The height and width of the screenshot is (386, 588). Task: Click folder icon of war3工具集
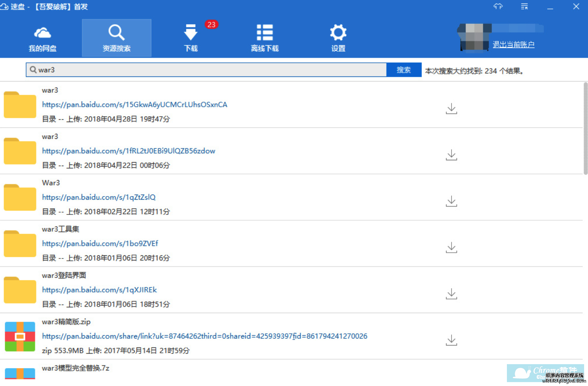(20, 244)
